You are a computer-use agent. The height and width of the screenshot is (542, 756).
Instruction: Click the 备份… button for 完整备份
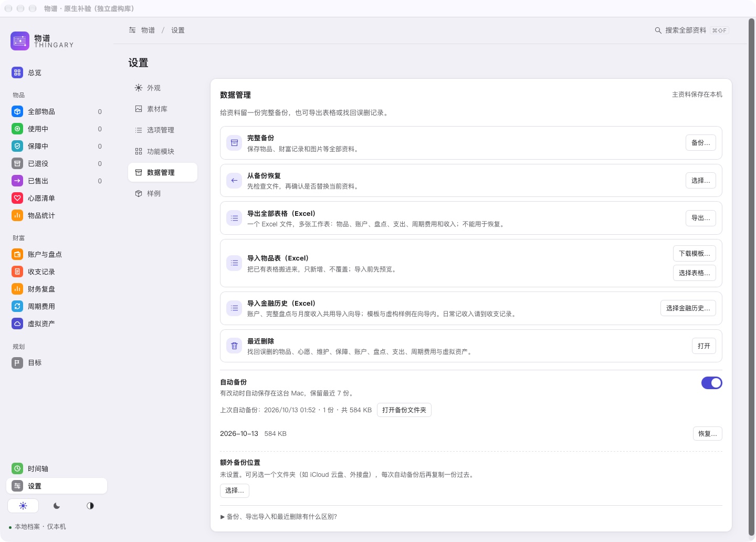[x=701, y=143]
